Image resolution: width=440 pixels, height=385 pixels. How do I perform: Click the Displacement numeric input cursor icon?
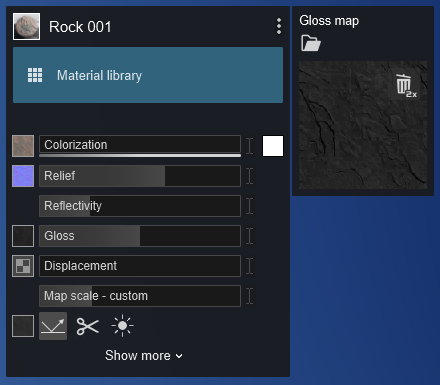[x=250, y=266]
